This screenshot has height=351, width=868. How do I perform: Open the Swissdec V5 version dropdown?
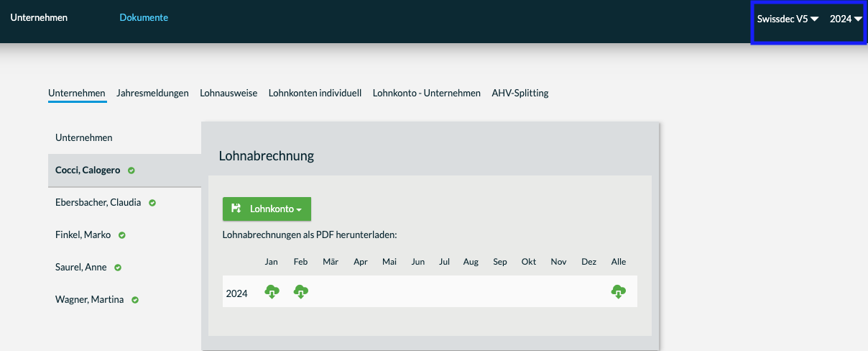click(788, 19)
